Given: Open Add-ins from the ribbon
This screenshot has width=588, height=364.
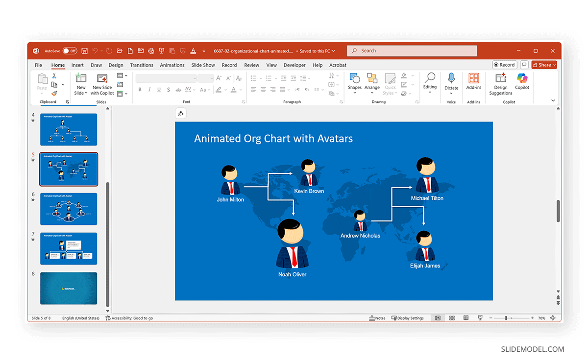Looking at the screenshot, I should (473, 83).
